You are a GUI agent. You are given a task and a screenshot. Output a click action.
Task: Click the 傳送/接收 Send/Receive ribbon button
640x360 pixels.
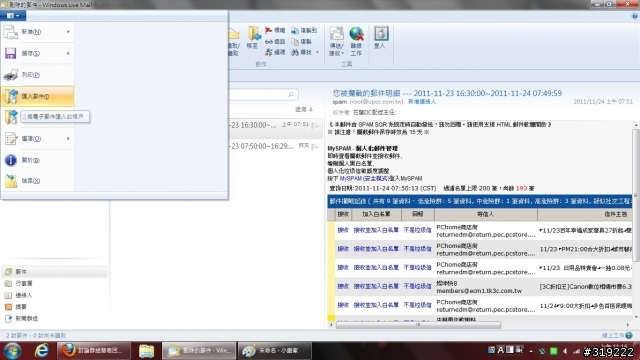click(336, 41)
